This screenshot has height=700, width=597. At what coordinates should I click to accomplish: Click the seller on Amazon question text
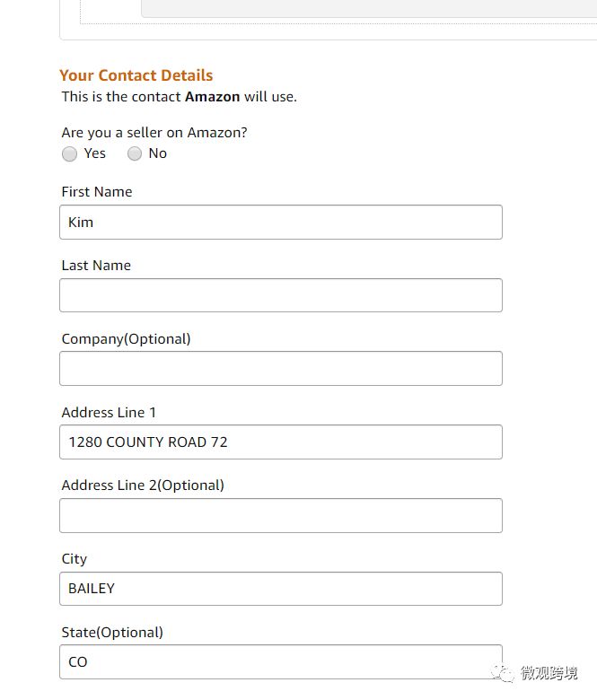tap(154, 133)
